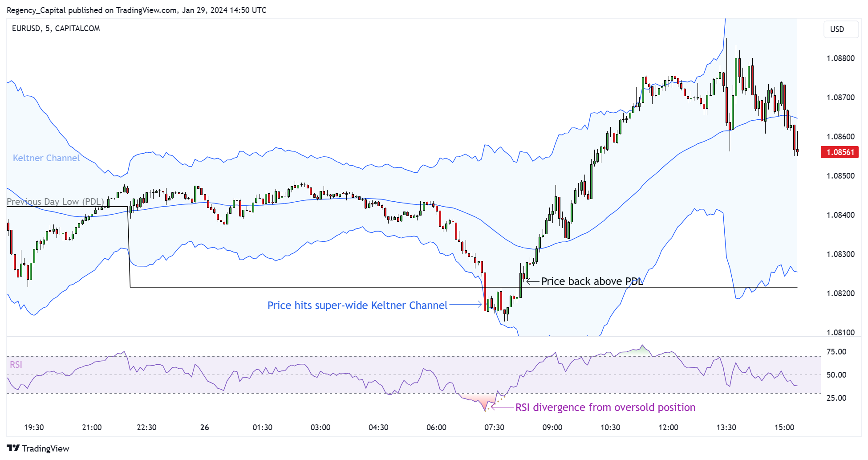Viewport: 868px width, 460px height.
Task: Click the 19:30 time axis label
Action: 34,427
